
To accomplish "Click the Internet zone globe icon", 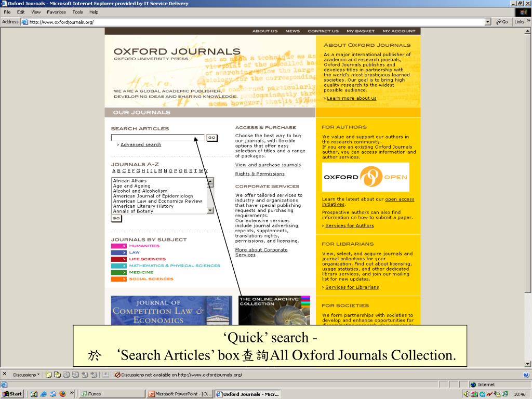I will point(473,384).
